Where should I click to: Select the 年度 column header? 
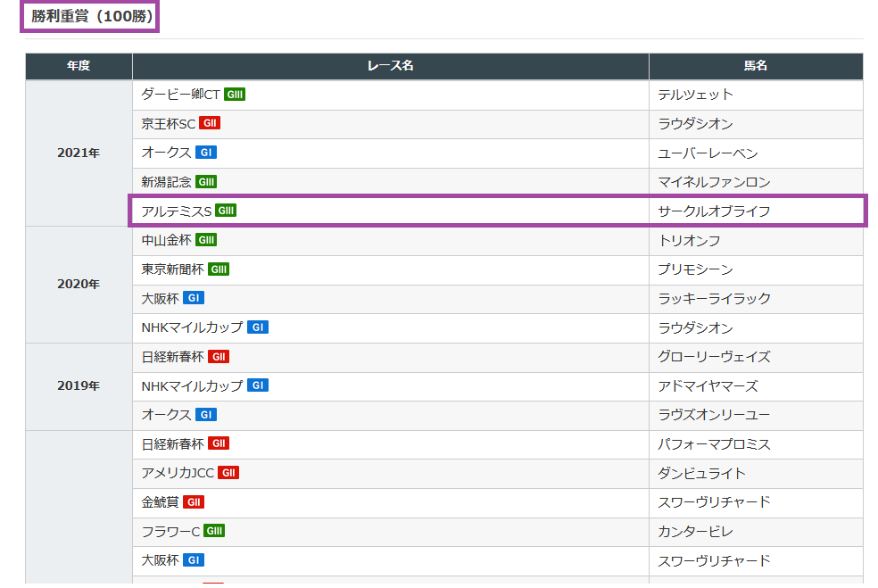[x=79, y=66]
